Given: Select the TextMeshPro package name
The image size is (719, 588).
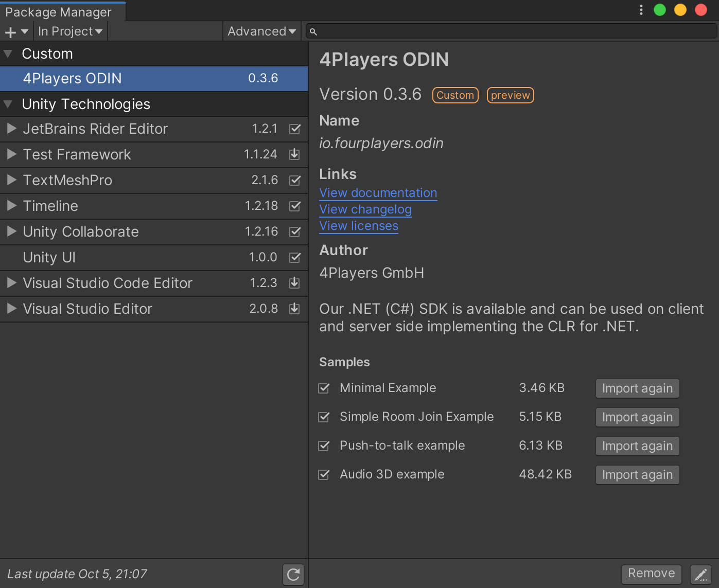Looking at the screenshot, I should coord(67,180).
